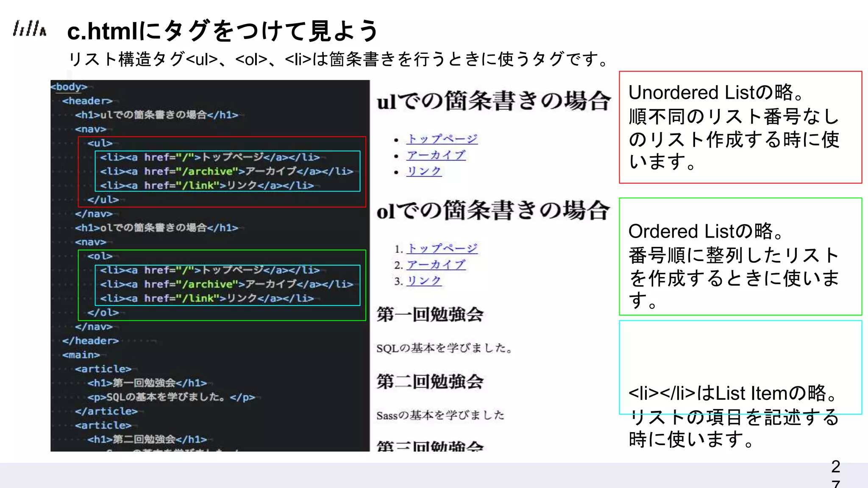The width and height of the screenshot is (868, 488).
Task: Click the rendered paragraph 'SQLの基本を学びました。'
Action: tap(445, 348)
